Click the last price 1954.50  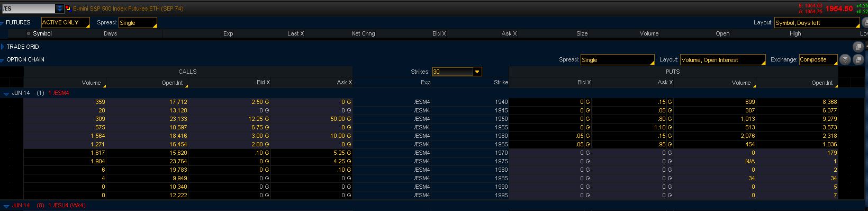839,9
